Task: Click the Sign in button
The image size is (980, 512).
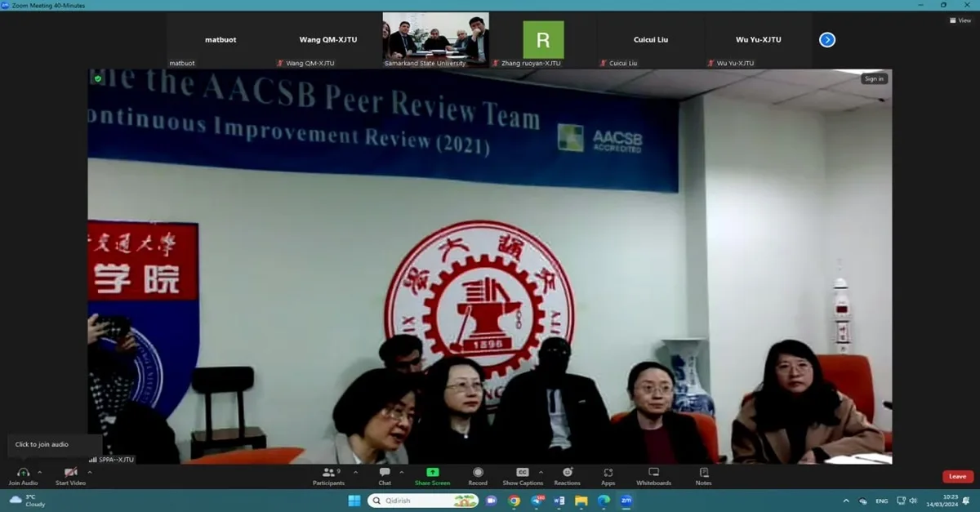Action: 874,79
